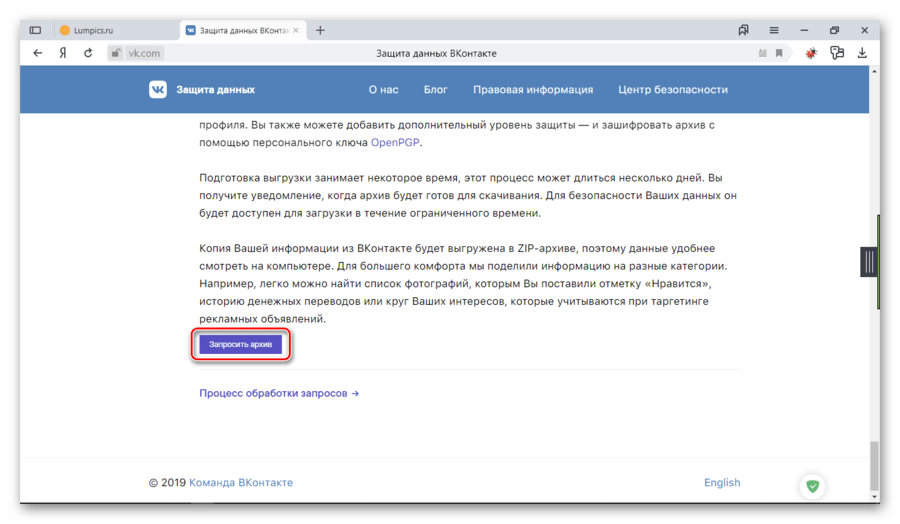Open the browser hamburger menu
The height and width of the screenshot is (524, 900).
(774, 30)
